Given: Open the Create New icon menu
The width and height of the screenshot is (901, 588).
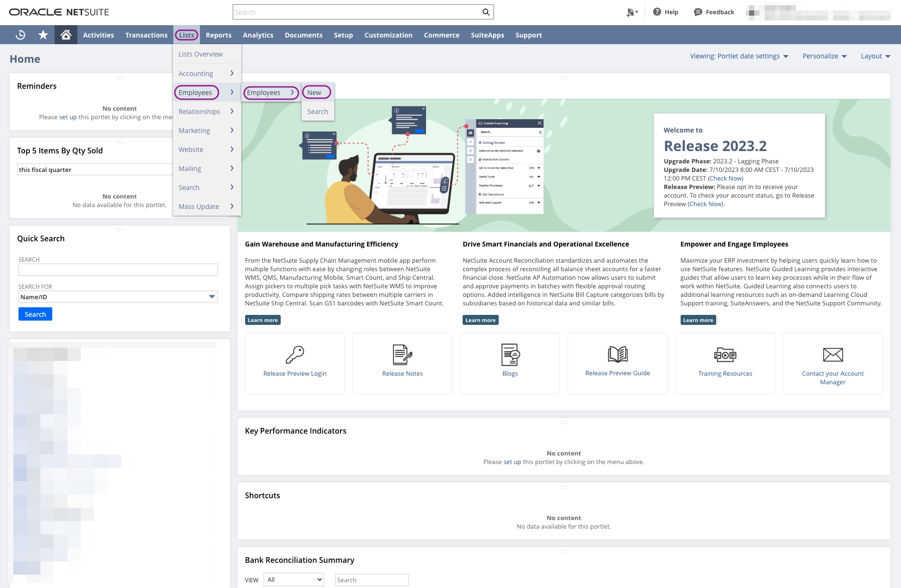Looking at the screenshot, I should 632,12.
